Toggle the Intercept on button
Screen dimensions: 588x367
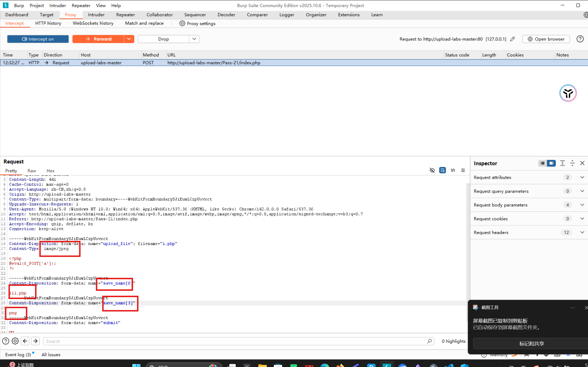coord(38,39)
